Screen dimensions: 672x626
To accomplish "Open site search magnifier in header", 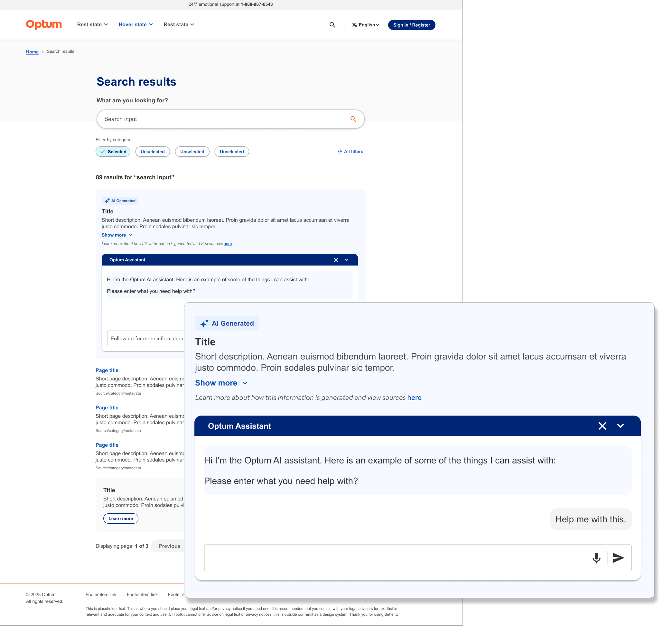I will point(332,25).
